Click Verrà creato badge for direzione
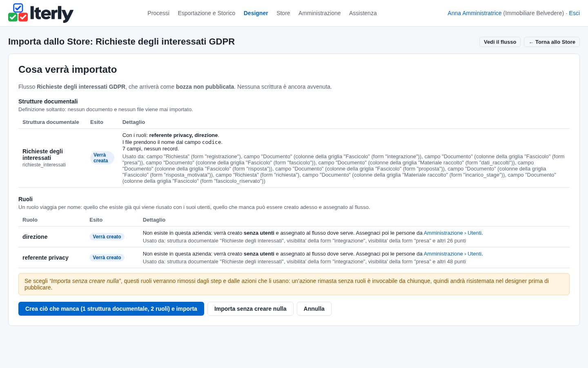This screenshot has height=368, width=588. [x=107, y=237]
